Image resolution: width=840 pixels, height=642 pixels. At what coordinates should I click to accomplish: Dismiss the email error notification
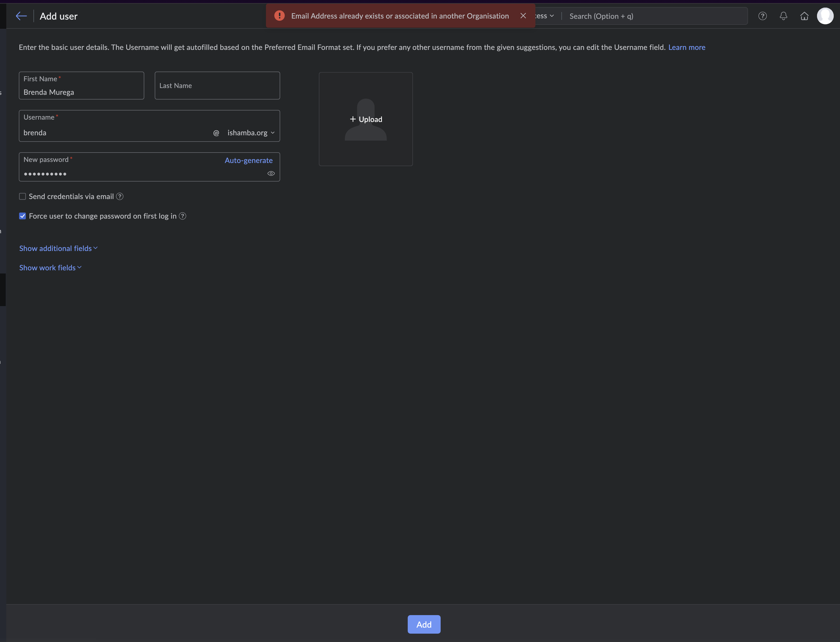pos(523,16)
